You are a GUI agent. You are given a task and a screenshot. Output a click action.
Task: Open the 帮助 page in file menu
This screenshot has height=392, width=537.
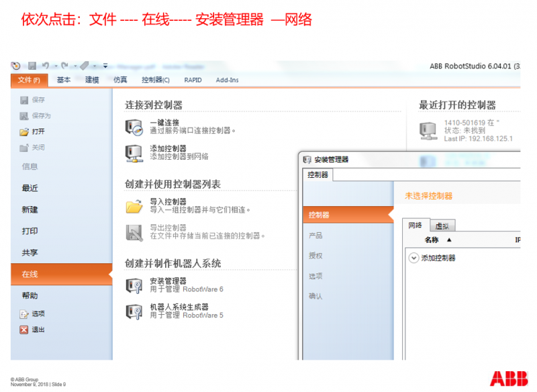[x=30, y=295]
